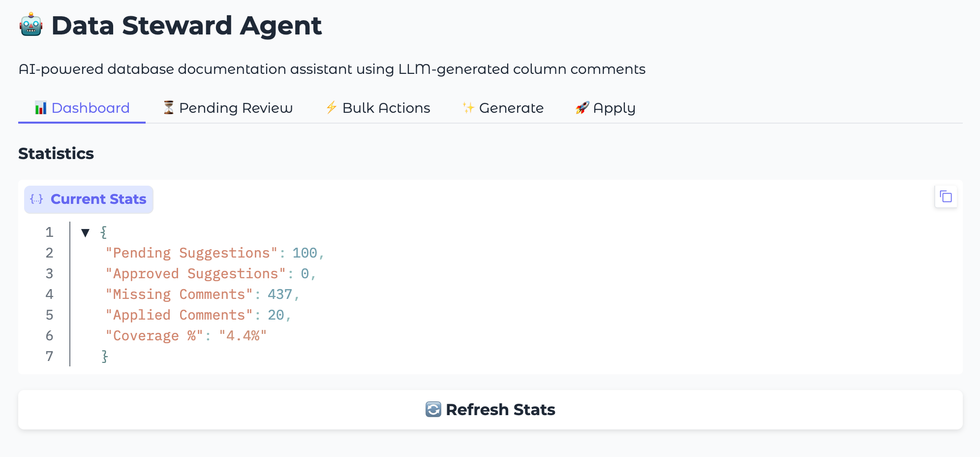Switch to the Bulk Actions tab

(386, 108)
